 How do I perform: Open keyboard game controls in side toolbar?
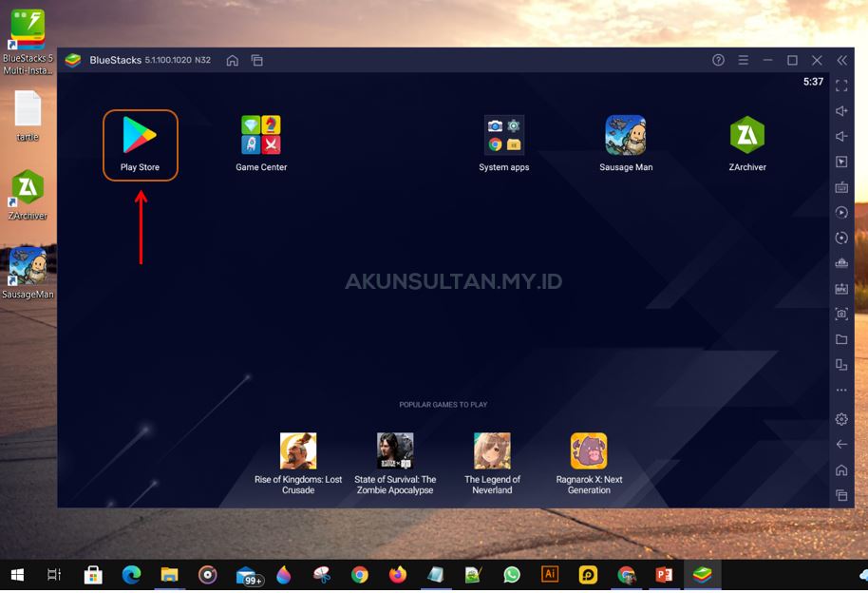(x=841, y=187)
